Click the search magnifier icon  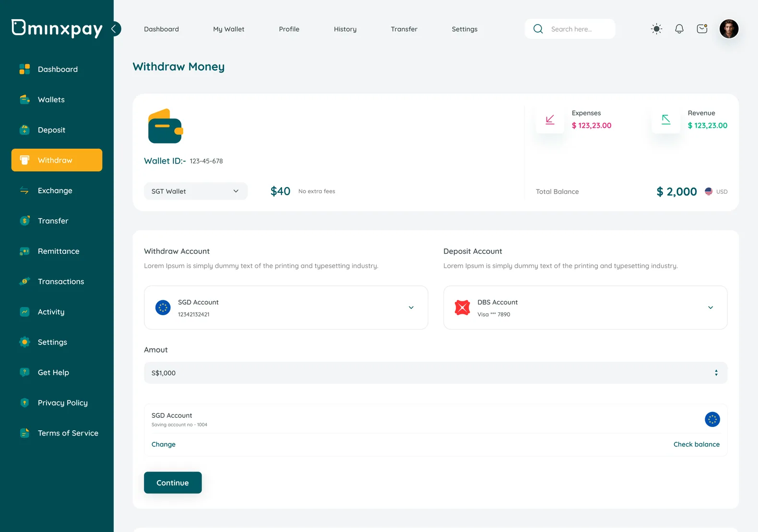pos(538,29)
